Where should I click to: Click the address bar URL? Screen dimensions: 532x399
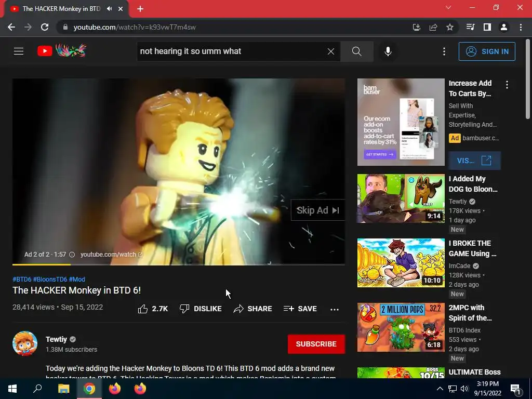135,27
